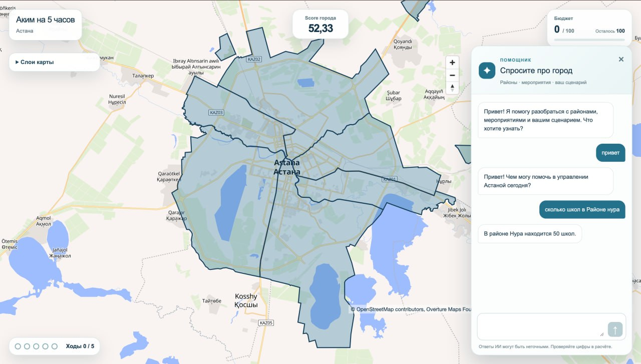Viewport: 641px width, 364px height.
Task: Select the third move circle indicator
Action: (37, 346)
